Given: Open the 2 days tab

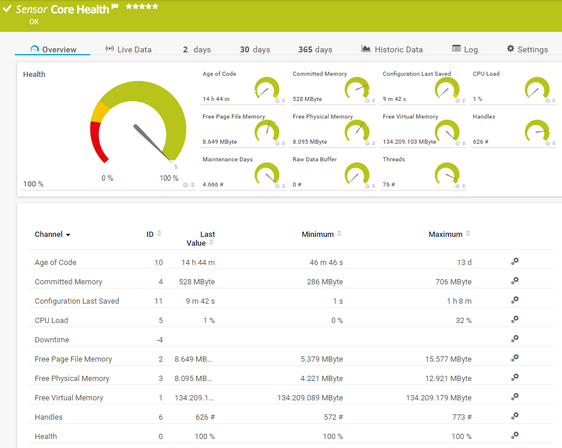Looking at the screenshot, I should (x=197, y=49).
